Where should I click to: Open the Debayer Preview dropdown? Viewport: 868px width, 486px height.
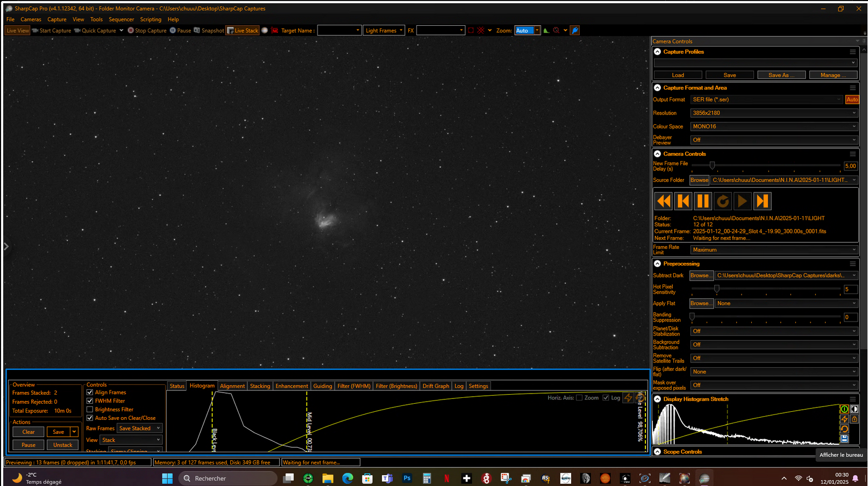coord(774,140)
